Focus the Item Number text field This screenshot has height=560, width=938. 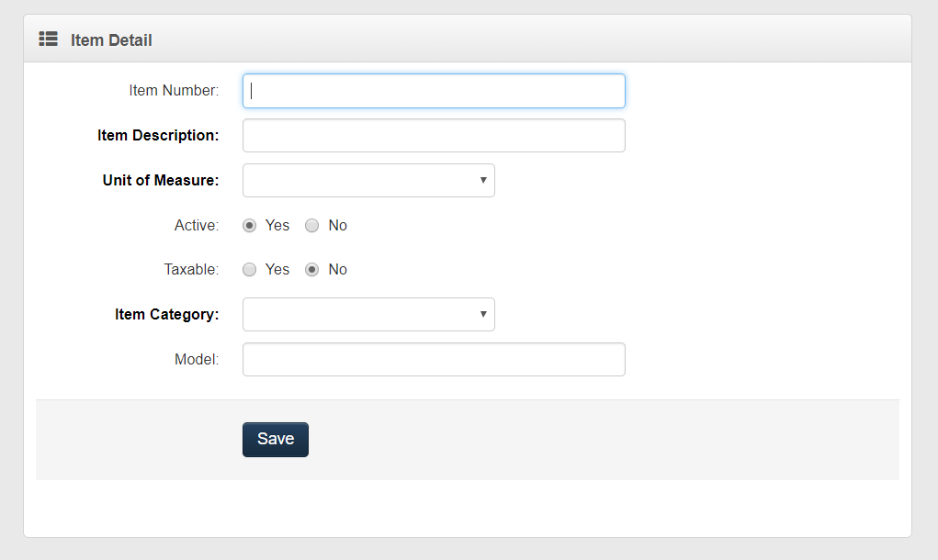(x=434, y=91)
